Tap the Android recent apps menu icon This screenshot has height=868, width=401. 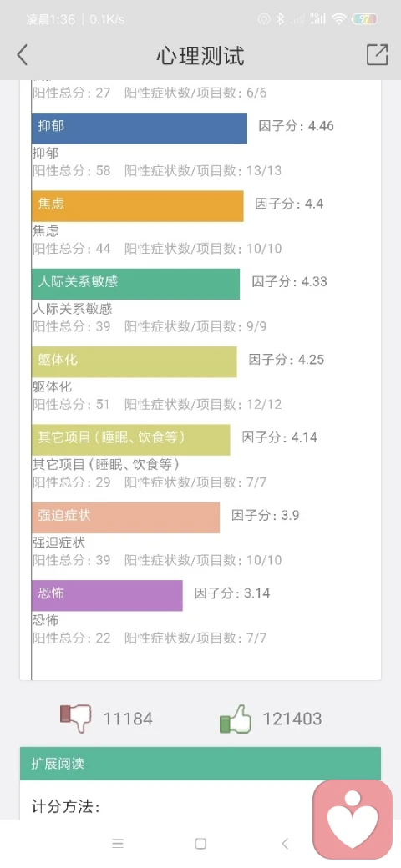pos(118,844)
